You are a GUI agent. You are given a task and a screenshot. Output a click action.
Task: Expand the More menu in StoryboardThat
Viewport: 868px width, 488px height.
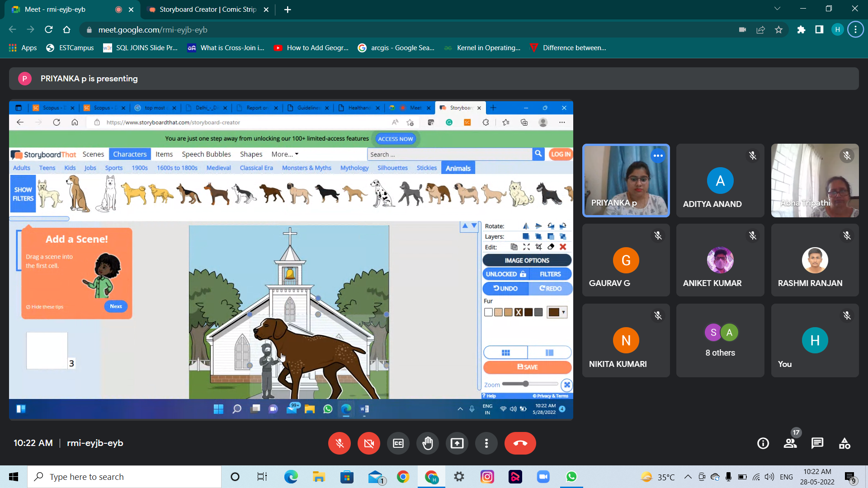click(x=285, y=154)
